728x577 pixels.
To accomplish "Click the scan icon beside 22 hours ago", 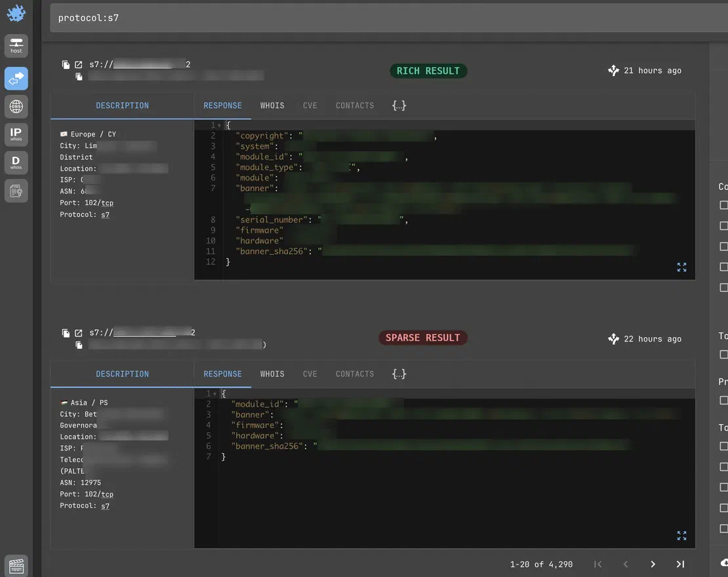I will pyautogui.click(x=613, y=339).
